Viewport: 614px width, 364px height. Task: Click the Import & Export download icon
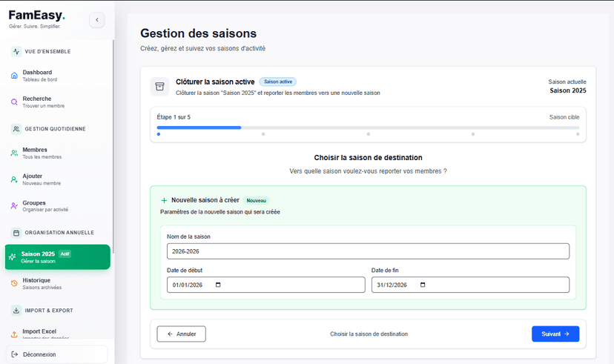[x=16, y=311]
